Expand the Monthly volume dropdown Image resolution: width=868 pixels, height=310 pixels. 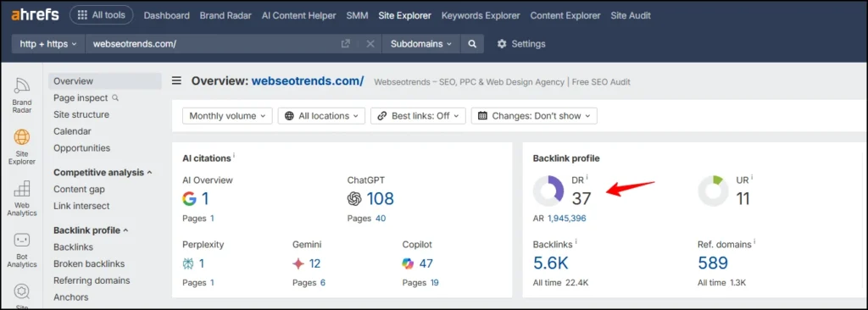pos(227,116)
